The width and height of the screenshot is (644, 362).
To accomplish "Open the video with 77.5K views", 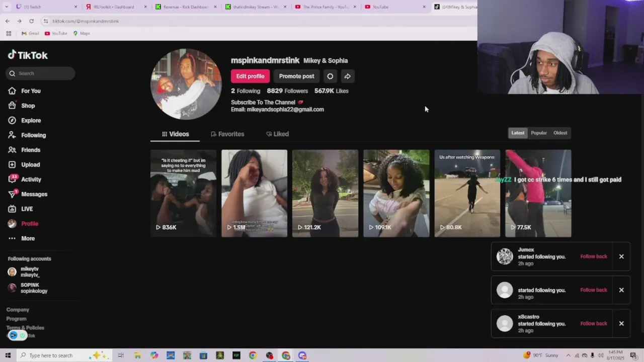I will click(x=538, y=193).
